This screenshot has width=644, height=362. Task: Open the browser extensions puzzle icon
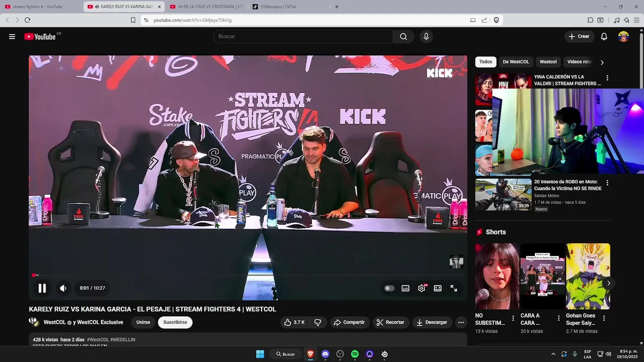coord(590,20)
